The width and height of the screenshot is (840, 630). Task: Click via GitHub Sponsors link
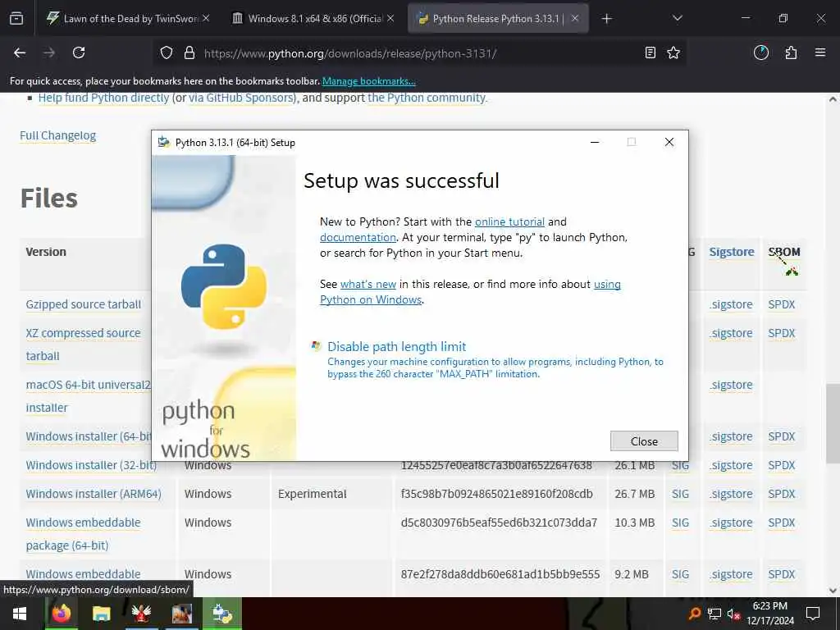242,98
